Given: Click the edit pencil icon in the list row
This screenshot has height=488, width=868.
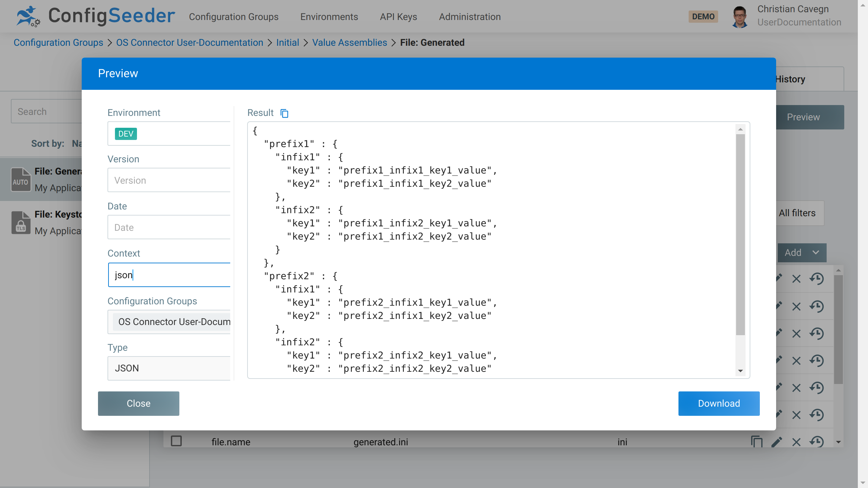Looking at the screenshot, I should point(776,442).
